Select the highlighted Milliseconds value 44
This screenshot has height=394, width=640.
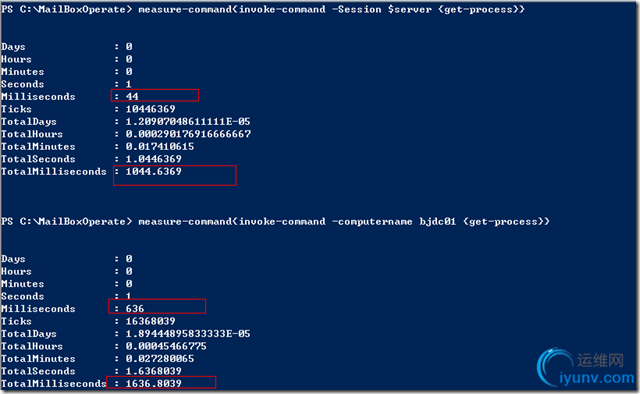click(x=132, y=96)
